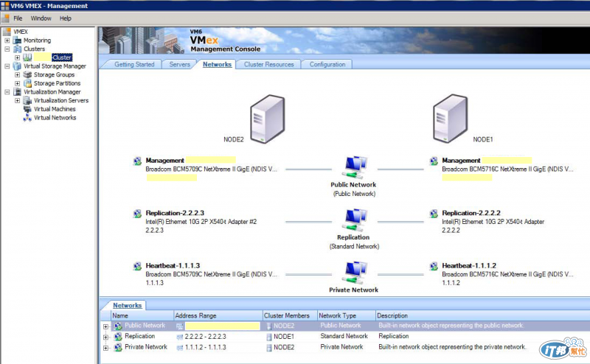Image resolution: width=590 pixels, height=364 pixels.
Task: Click the Replication row network icon
Action: click(x=118, y=337)
